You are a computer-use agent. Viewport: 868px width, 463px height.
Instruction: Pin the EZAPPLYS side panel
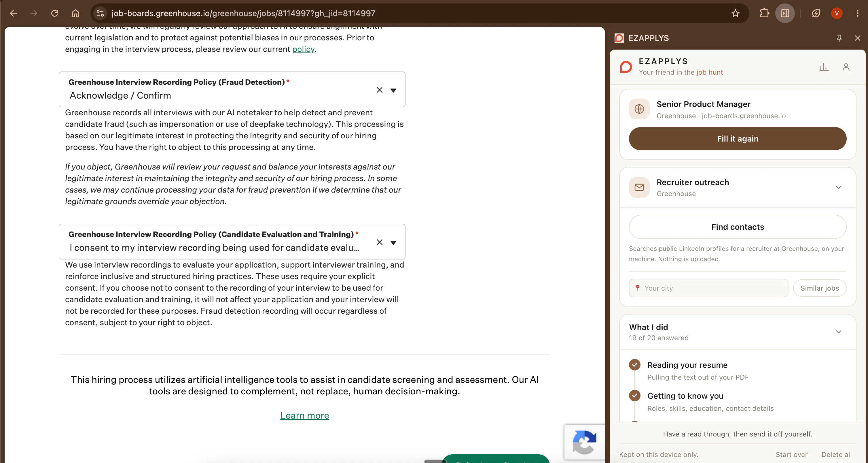pos(839,38)
